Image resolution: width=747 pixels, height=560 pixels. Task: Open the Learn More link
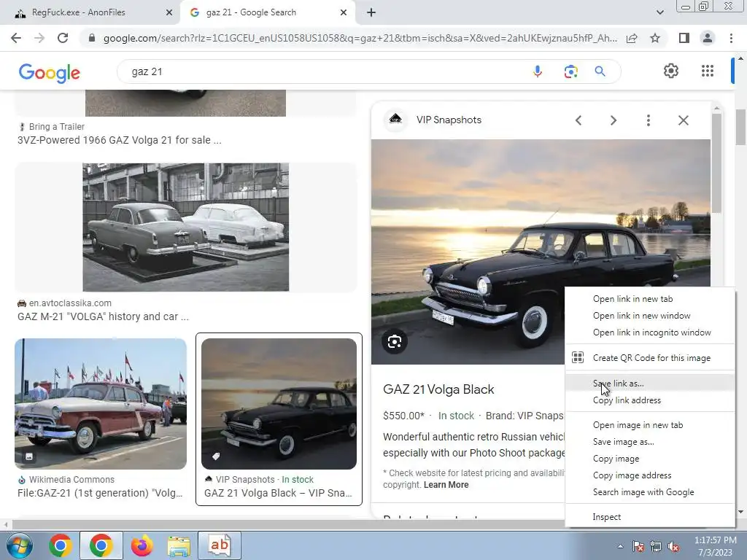pos(446,485)
